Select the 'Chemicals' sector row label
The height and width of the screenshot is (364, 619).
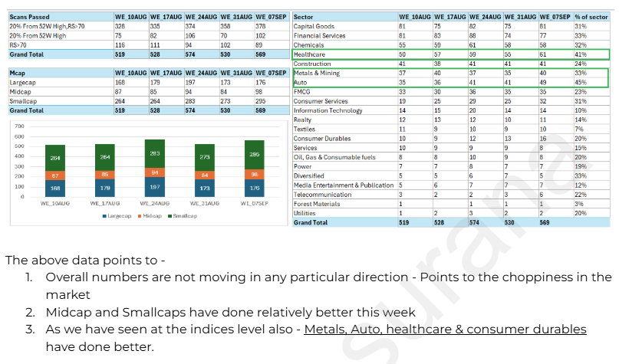coord(308,45)
